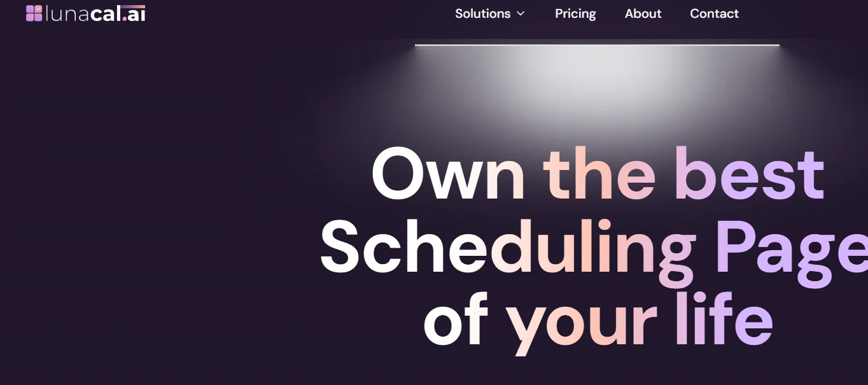Click the lunacal.ai wordmark text
This screenshot has width=868, height=385.
pos(95,13)
